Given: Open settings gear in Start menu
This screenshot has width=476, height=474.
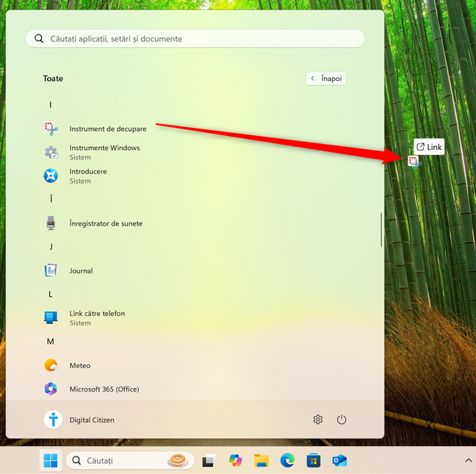Looking at the screenshot, I should [x=318, y=420].
